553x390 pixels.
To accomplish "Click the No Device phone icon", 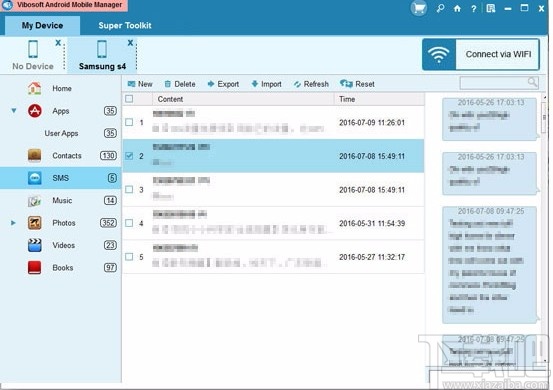I will [33, 49].
